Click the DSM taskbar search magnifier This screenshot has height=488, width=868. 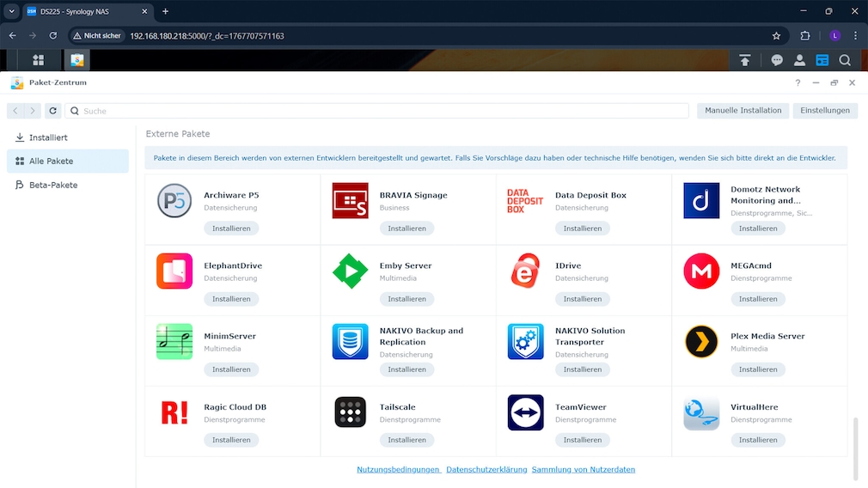[845, 60]
